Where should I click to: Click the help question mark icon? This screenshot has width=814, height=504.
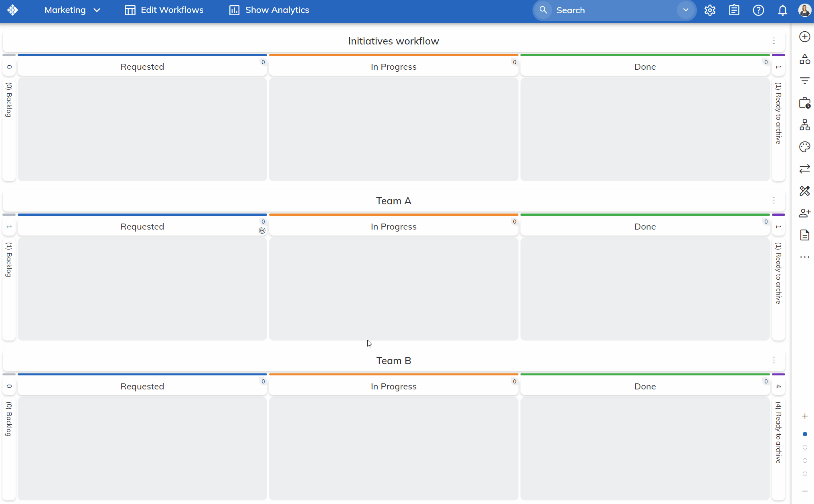tap(758, 10)
